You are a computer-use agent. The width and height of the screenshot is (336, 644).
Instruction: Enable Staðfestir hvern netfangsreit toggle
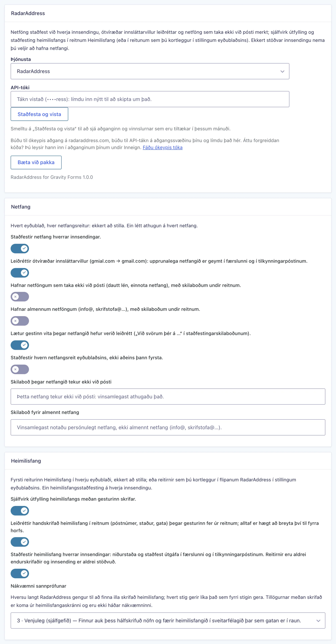20,369
